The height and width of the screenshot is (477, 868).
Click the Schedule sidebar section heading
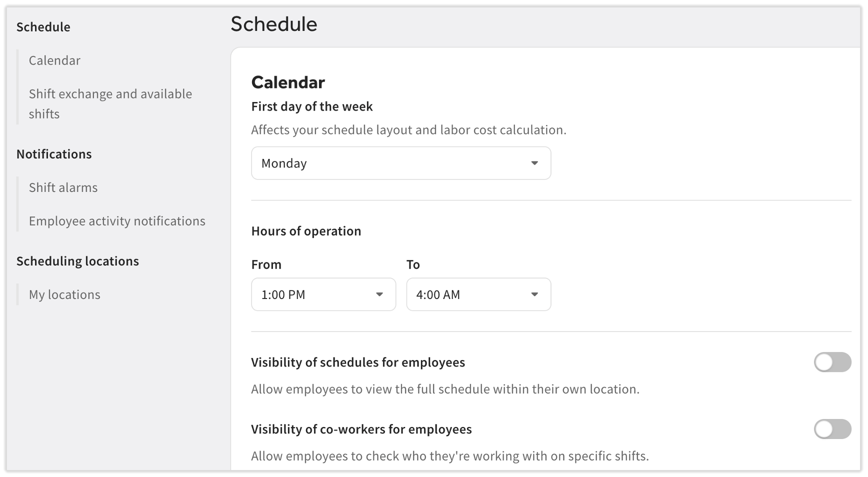(43, 27)
